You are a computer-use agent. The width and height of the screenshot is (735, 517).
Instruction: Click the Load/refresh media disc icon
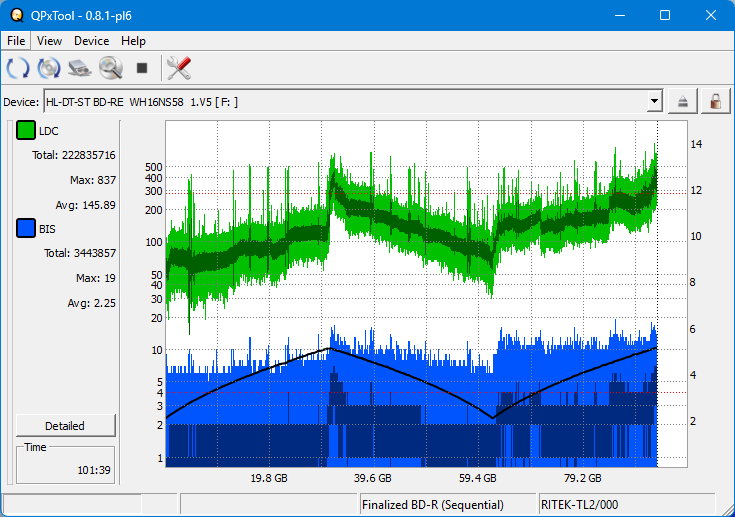point(49,68)
